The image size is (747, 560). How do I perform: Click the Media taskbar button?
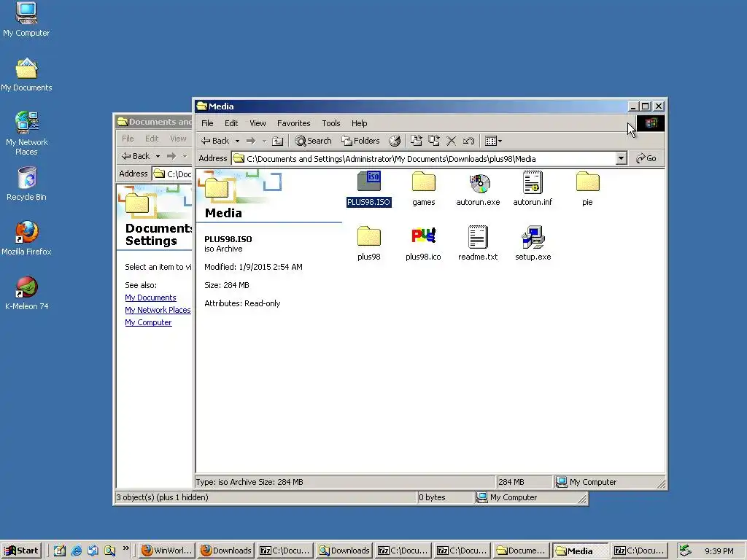click(580, 551)
